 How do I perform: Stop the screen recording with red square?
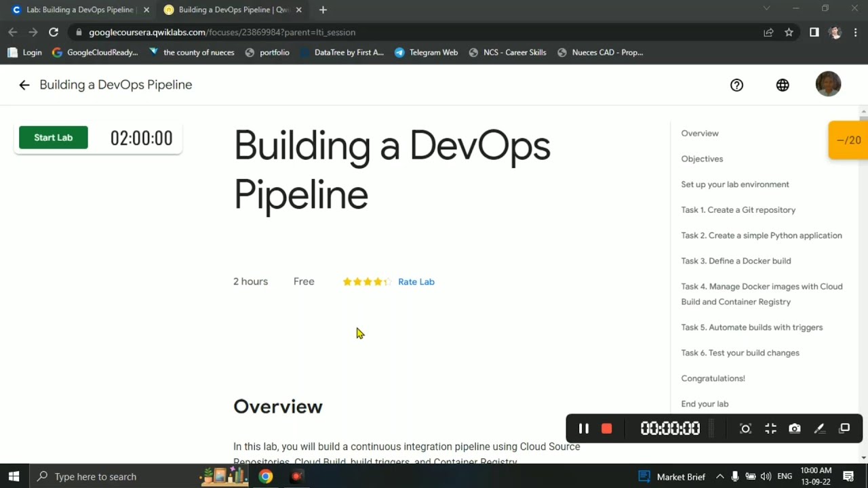pos(607,428)
